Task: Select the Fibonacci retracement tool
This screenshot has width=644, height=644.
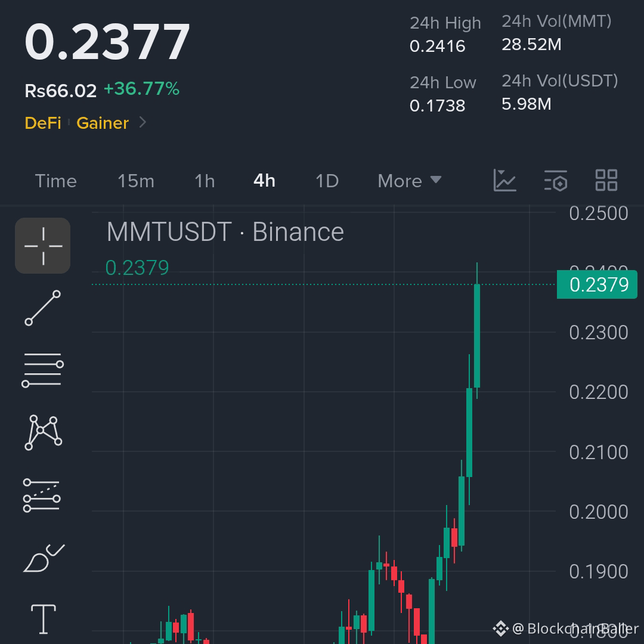Action: pyautogui.click(x=42, y=496)
